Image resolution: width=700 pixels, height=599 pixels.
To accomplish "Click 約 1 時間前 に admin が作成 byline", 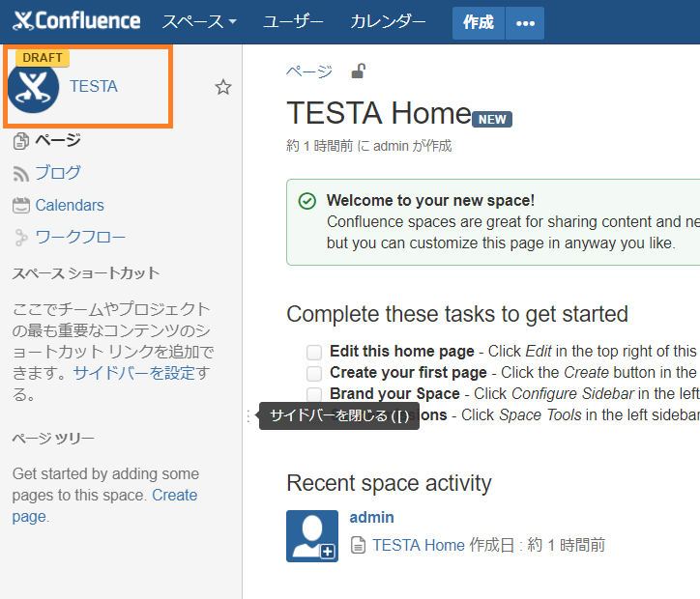I will click(368, 146).
